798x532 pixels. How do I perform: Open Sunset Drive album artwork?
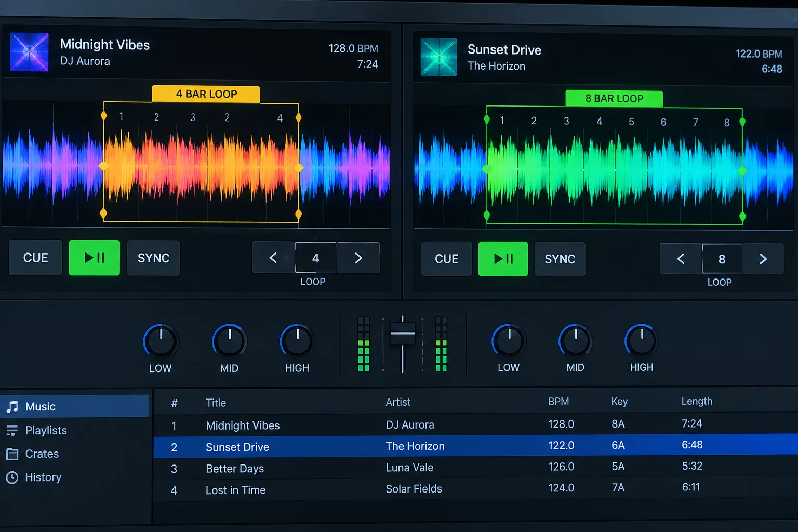pyautogui.click(x=439, y=57)
